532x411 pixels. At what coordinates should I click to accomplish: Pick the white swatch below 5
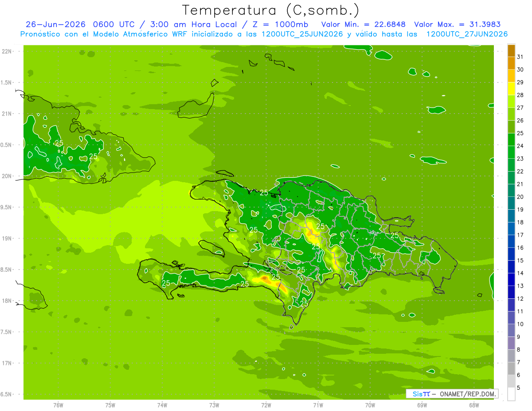511,394
